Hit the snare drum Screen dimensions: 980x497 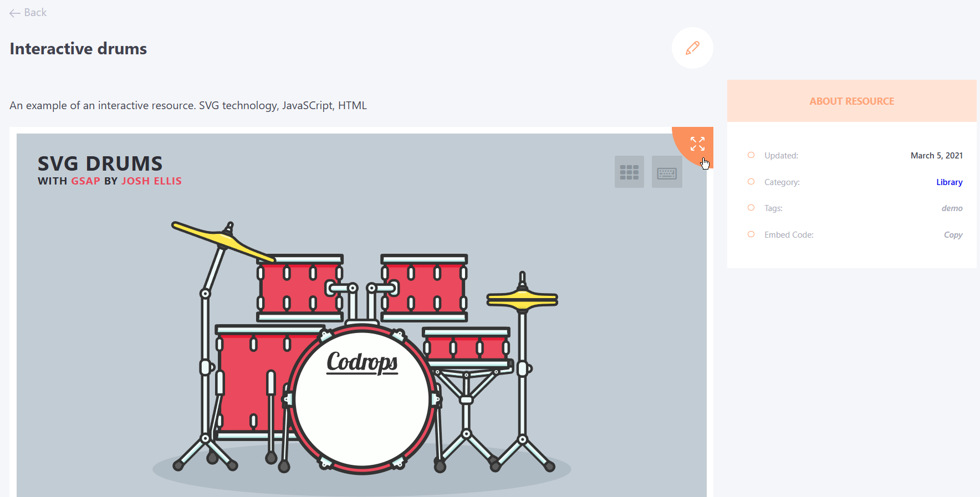[466, 347]
